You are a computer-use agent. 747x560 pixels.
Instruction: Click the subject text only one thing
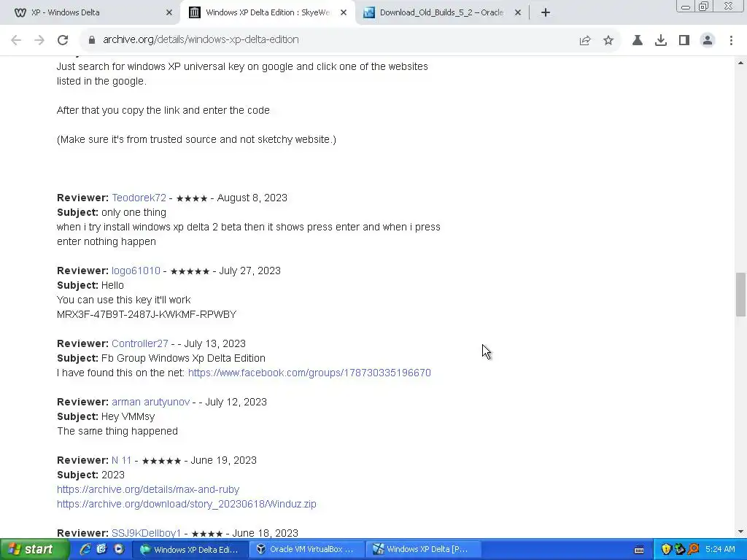pyautogui.click(x=134, y=212)
